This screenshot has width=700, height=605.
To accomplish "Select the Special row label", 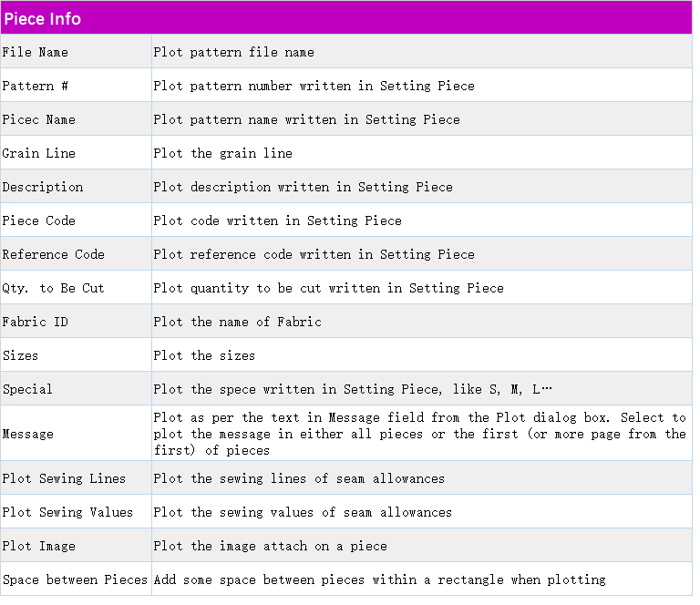I will pyautogui.click(x=28, y=389).
